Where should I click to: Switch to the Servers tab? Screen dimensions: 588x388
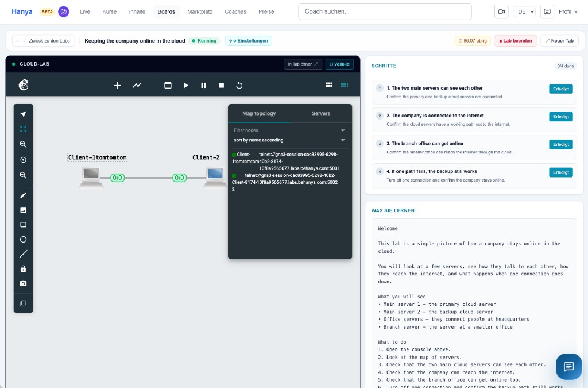pos(321,113)
